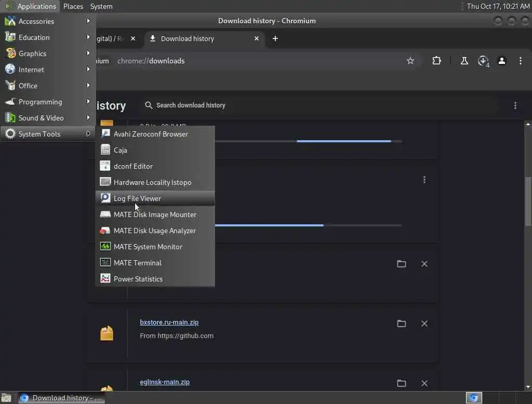This screenshot has height=404, width=532.
Task: Expand the Graphics submenu arrow
Action: (88, 53)
